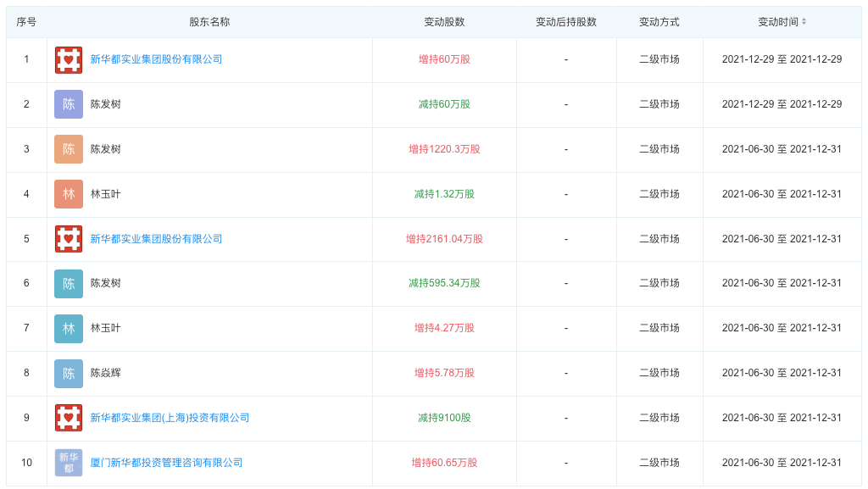Click the 新华都 logo icon in row 9
The image size is (868, 489).
pos(69,418)
